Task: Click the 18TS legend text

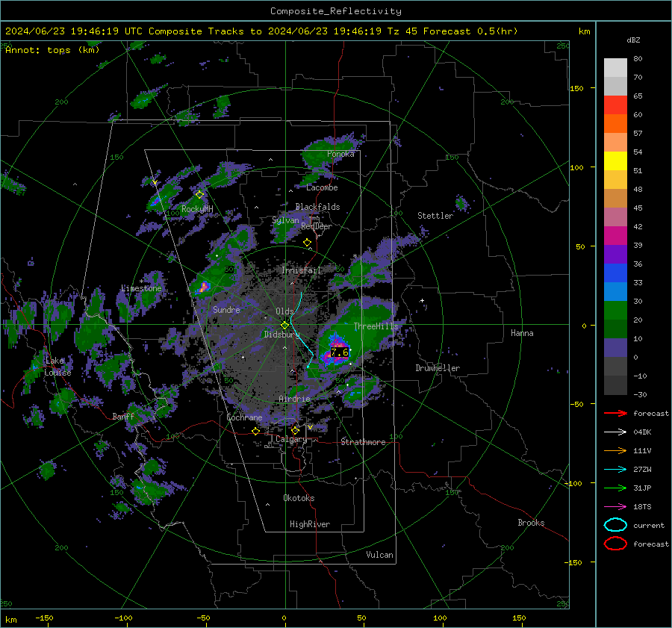Action: (642, 507)
